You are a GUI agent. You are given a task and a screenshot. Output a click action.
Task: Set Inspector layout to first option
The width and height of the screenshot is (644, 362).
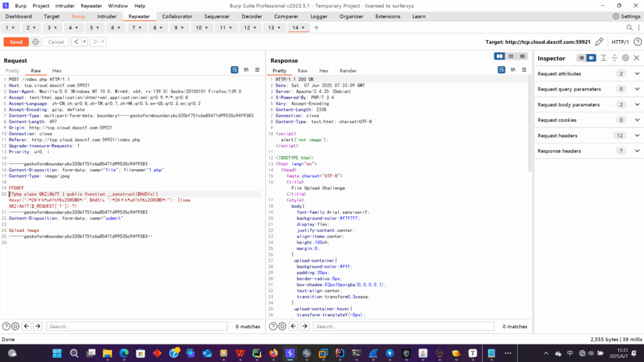[x=581, y=58]
